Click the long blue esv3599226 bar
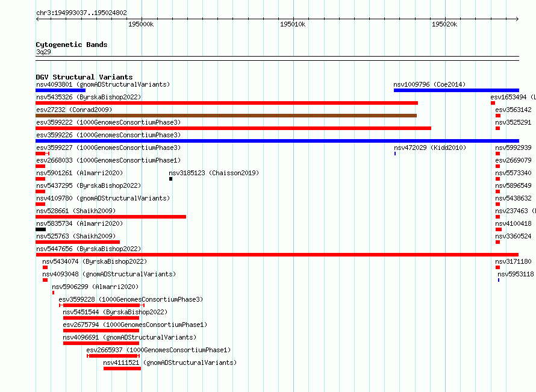536x392 pixels. [277, 141]
